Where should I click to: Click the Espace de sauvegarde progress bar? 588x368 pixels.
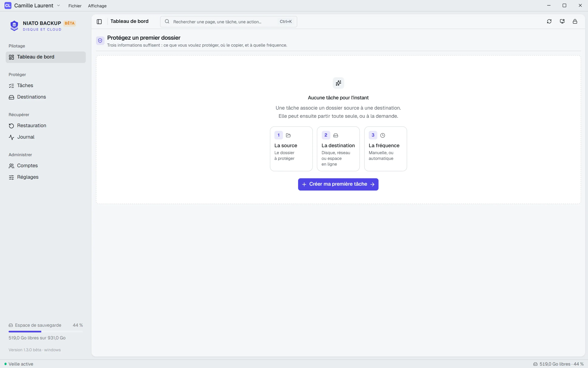tap(46, 331)
